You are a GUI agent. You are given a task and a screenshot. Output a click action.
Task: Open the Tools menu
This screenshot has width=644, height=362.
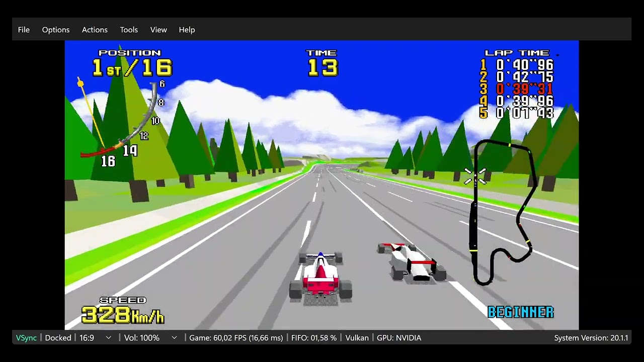click(x=129, y=30)
